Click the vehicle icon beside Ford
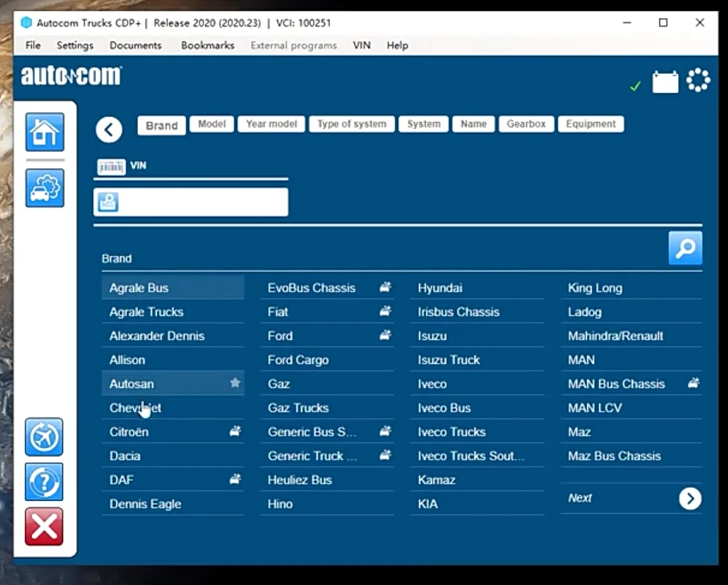 click(385, 335)
